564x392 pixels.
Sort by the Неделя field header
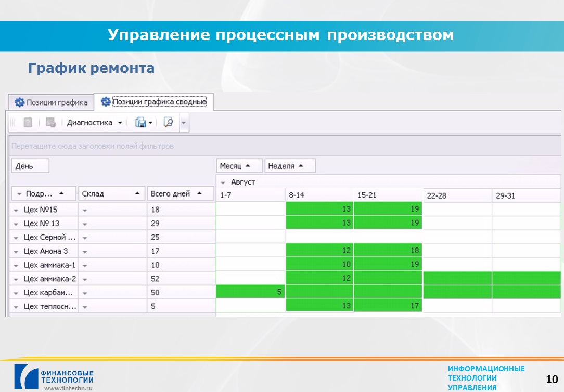pos(290,166)
